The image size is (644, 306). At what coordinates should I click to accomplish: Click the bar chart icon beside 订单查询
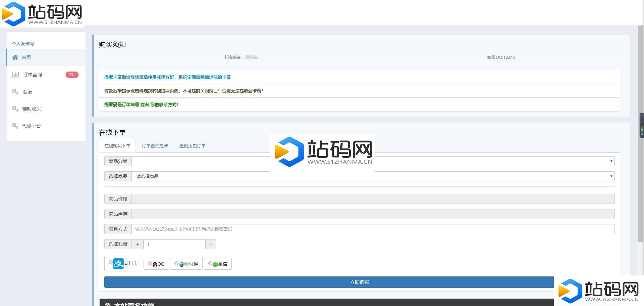tap(15, 75)
